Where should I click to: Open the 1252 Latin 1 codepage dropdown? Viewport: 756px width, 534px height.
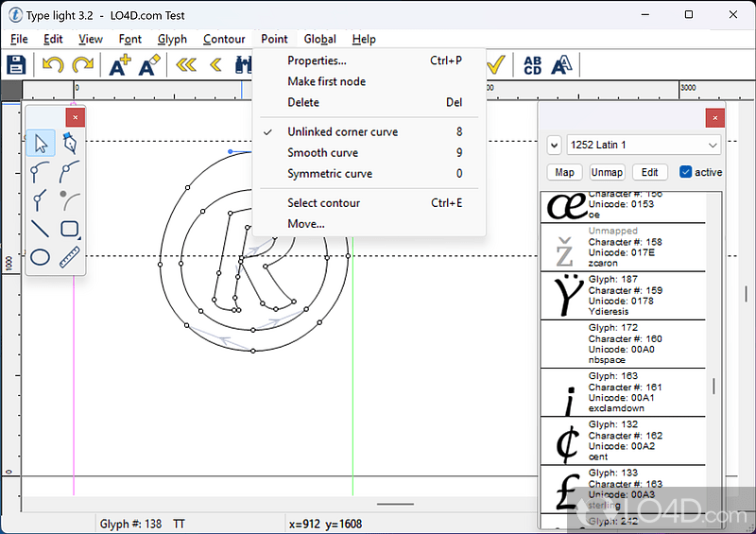point(644,145)
